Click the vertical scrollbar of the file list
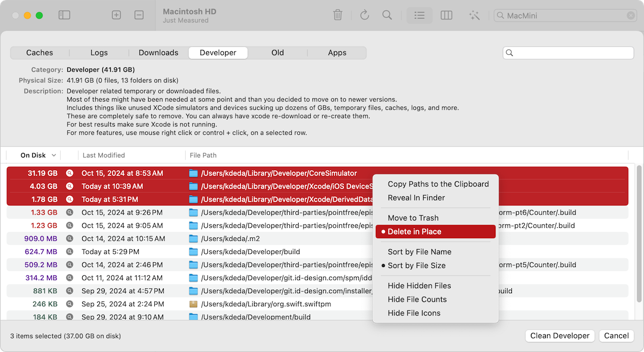 [639, 238]
